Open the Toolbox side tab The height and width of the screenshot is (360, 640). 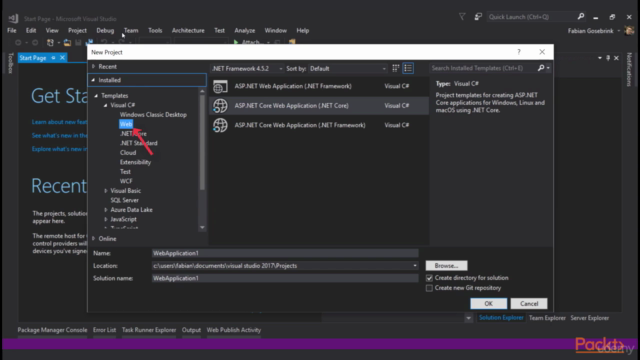click(11, 63)
